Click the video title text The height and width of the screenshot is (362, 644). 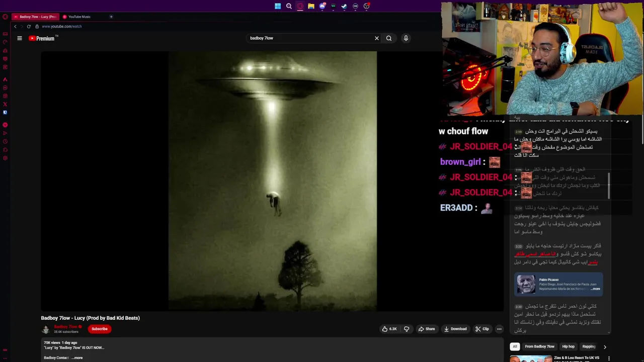(90, 318)
